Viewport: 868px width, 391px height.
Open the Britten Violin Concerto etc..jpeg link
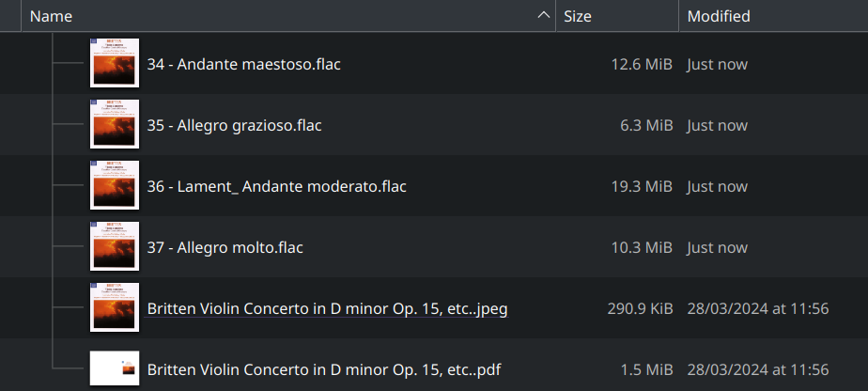327,309
